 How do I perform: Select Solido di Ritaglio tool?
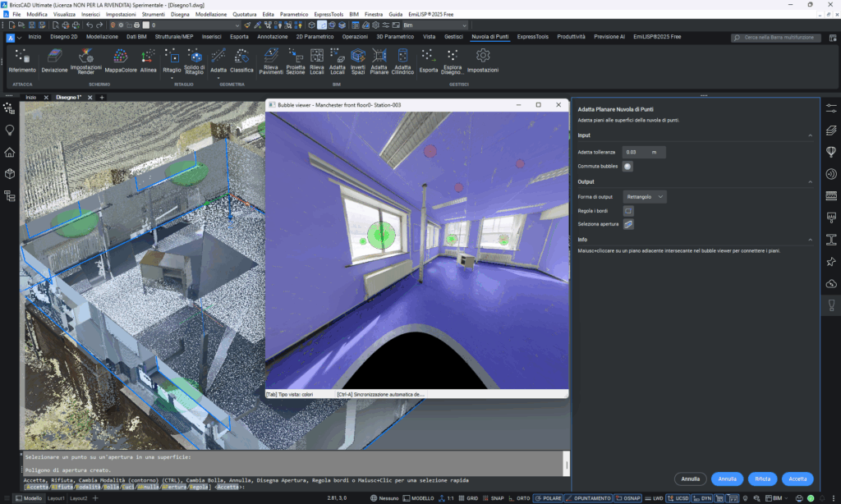194,61
